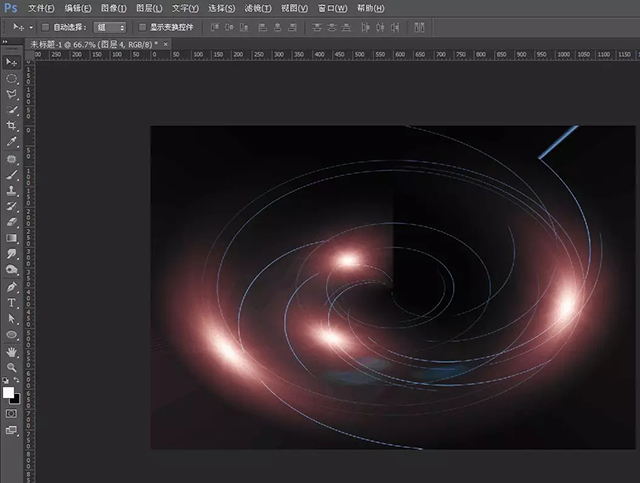Viewport: 640px width, 483px height.
Task: Click the white foreground color swatch
Action: [9, 391]
